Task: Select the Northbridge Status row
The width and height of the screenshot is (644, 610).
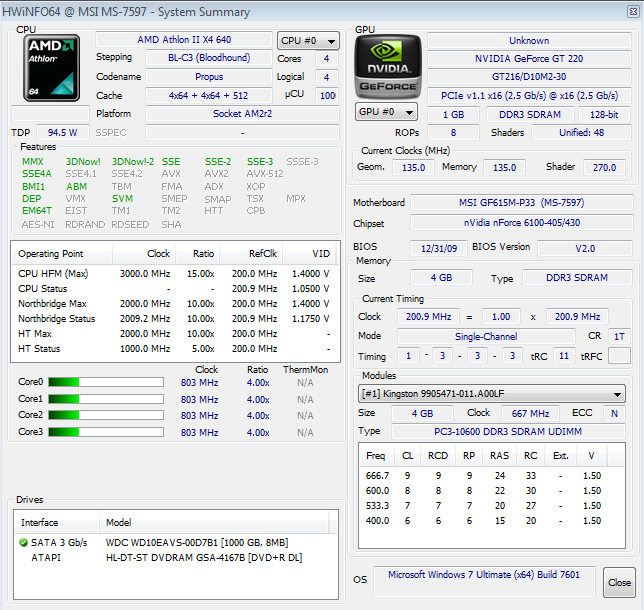Action: pyautogui.click(x=175, y=318)
